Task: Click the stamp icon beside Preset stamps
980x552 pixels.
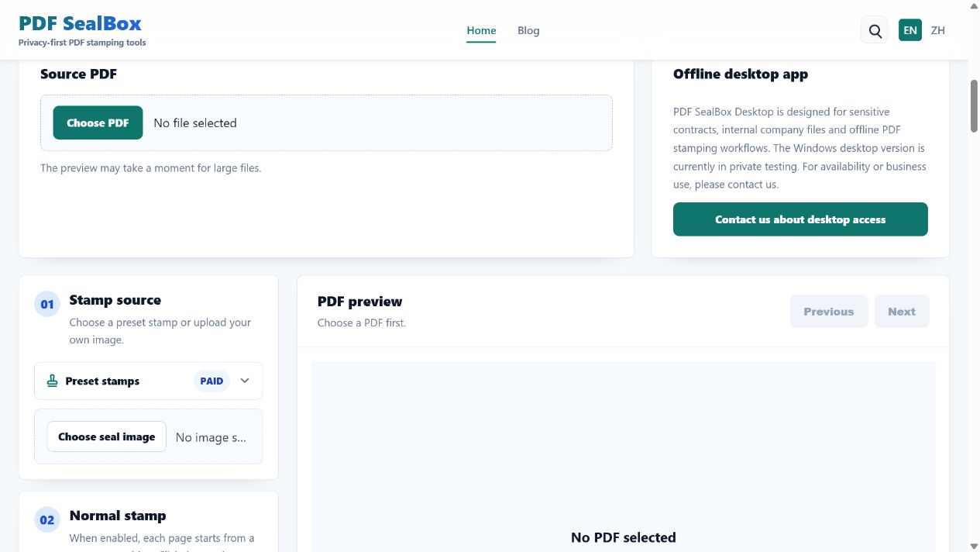Action: click(53, 381)
